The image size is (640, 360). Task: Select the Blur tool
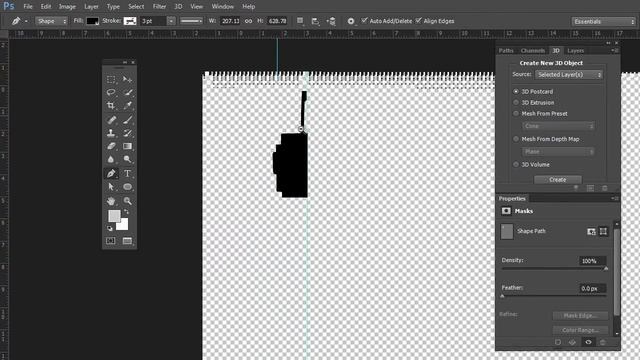(x=111, y=160)
